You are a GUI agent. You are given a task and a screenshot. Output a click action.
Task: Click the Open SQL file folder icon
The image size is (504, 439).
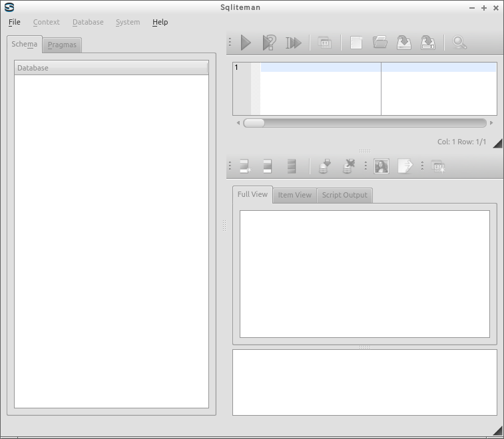tap(380, 43)
